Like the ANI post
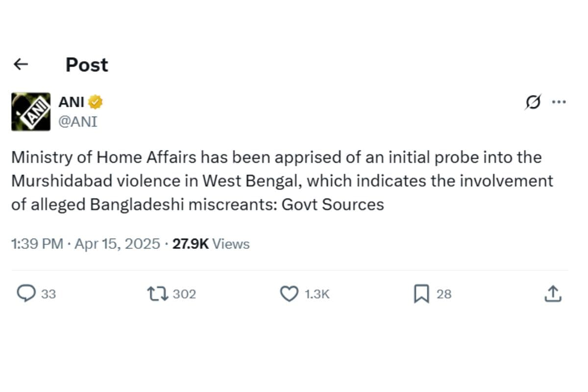The image size is (588, 392). [289, 294]
